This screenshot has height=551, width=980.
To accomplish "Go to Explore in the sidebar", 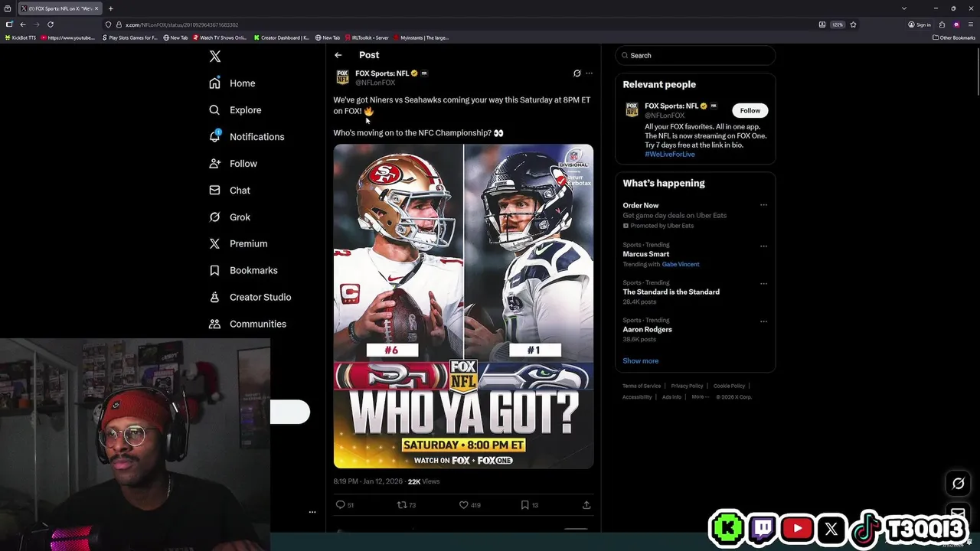I will (235, 110).
